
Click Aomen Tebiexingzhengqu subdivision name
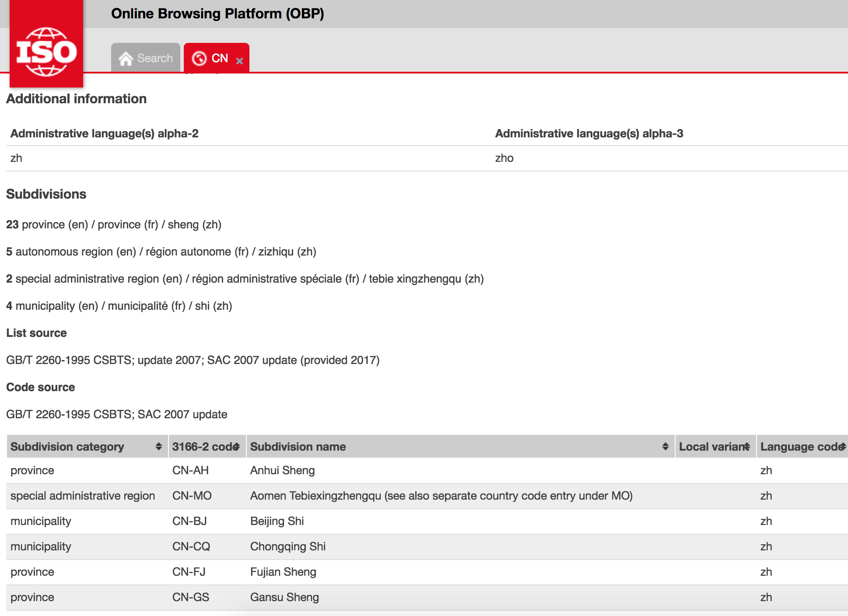441,496
